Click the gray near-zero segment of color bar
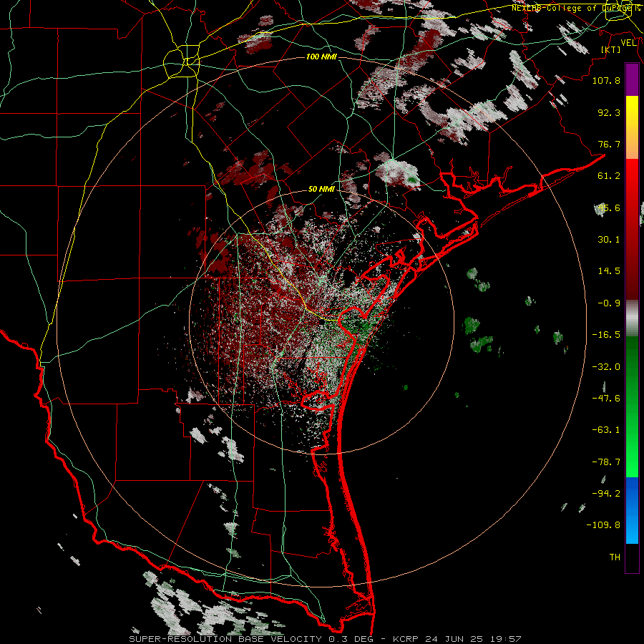This screenshot has width=644, height=644. click(x=632, y=318)
